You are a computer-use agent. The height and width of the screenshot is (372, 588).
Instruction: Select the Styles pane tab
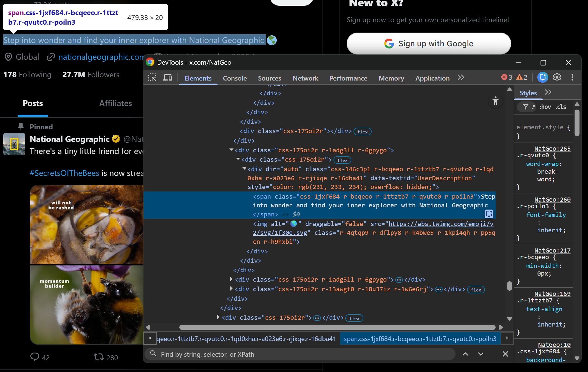(x=528, y=93)
